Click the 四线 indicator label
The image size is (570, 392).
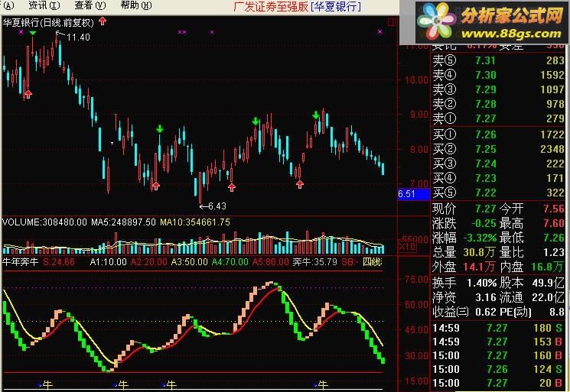[373, 261]
